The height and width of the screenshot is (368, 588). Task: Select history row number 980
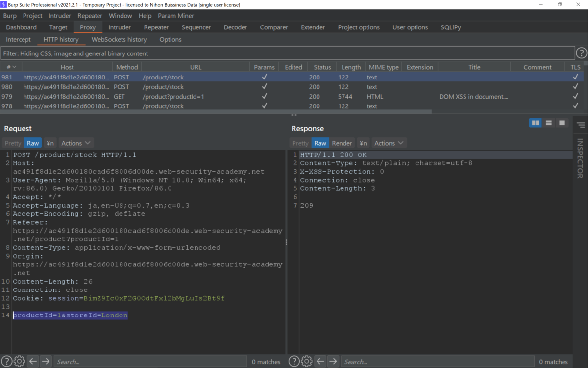point(292,87)
